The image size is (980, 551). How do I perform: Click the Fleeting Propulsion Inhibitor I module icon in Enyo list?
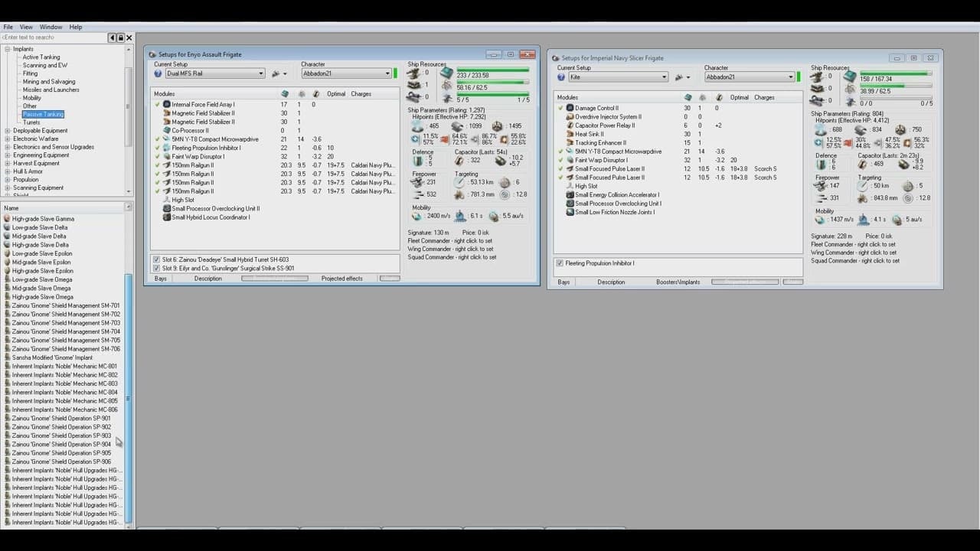tap(166, 148)
